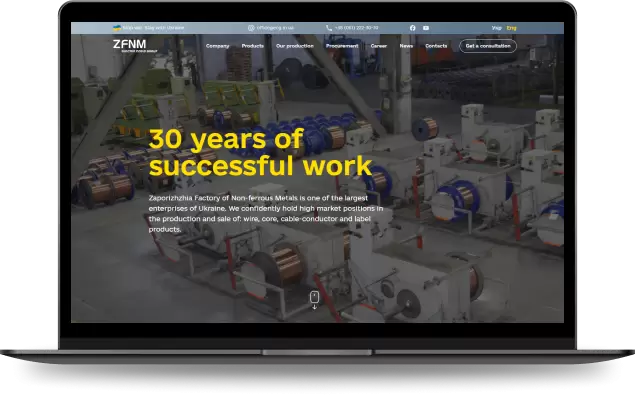
Task: Click the scroll-down mouse indicator
Action: click(x=314, y=300)
